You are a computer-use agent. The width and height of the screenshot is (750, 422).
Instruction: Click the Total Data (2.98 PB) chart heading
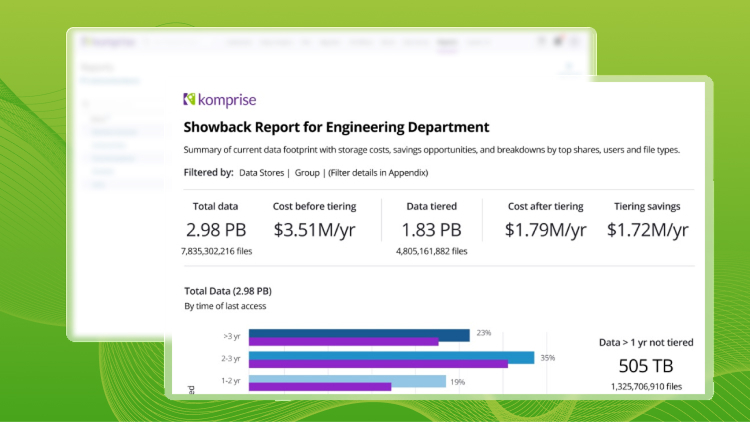(x=228, y=290)
